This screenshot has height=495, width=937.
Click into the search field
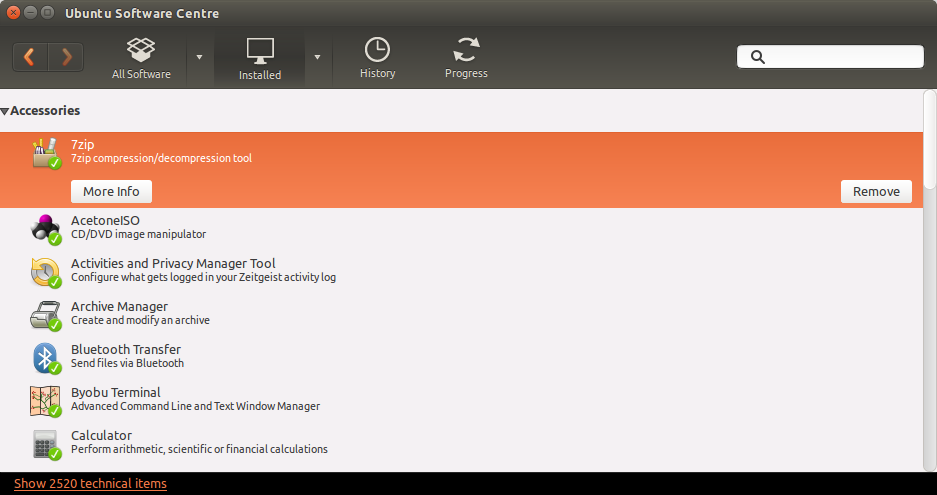[x=830, y=57]
